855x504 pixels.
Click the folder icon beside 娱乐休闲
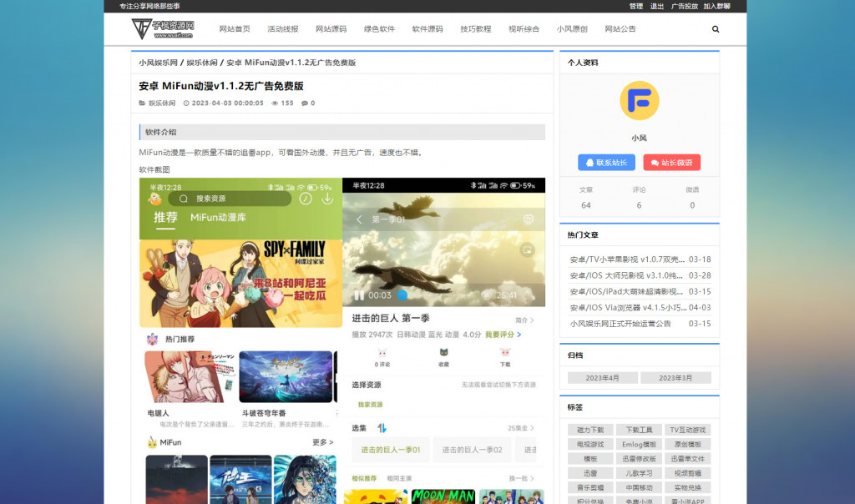[x=143, y=103]
